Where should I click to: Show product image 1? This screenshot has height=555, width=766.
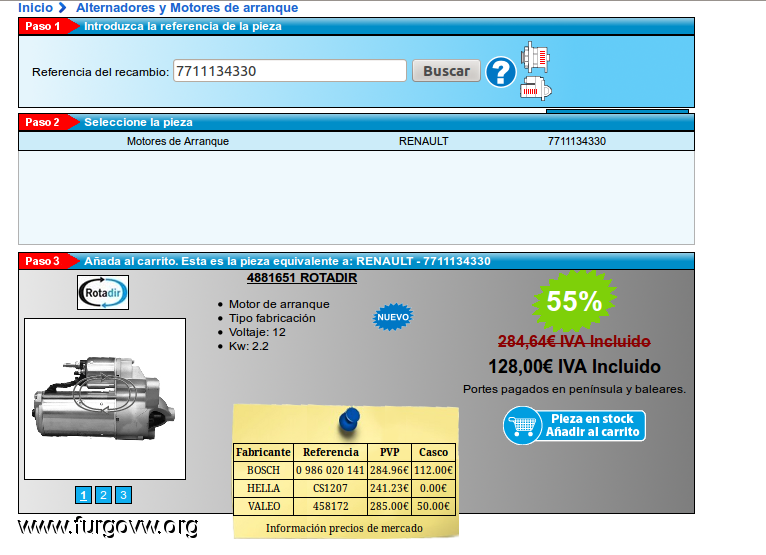click(84, 495)
